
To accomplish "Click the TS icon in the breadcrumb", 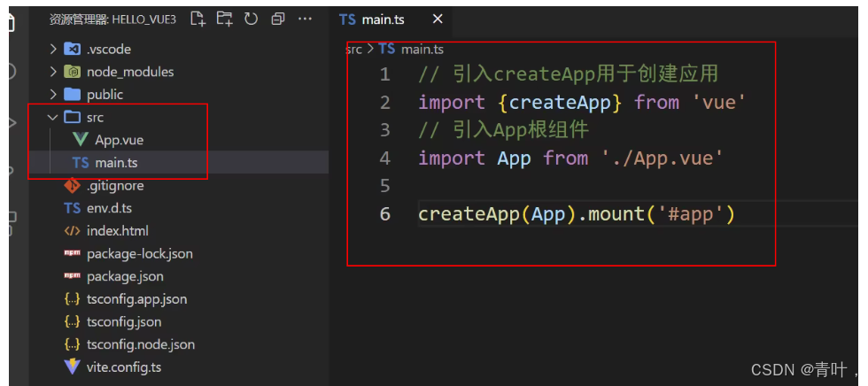I will [x=387, y=50].
